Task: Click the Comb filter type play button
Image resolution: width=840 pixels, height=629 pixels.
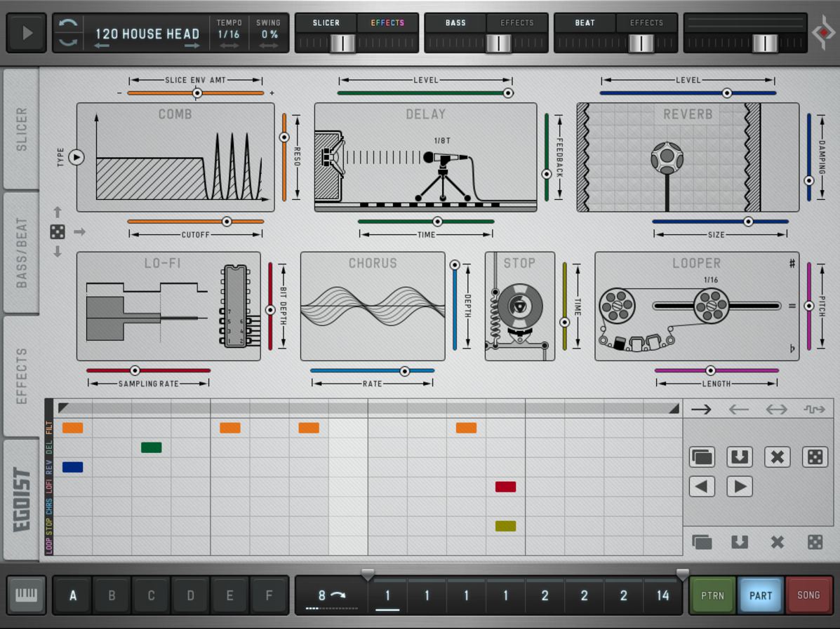Action: tap(76, 157)
